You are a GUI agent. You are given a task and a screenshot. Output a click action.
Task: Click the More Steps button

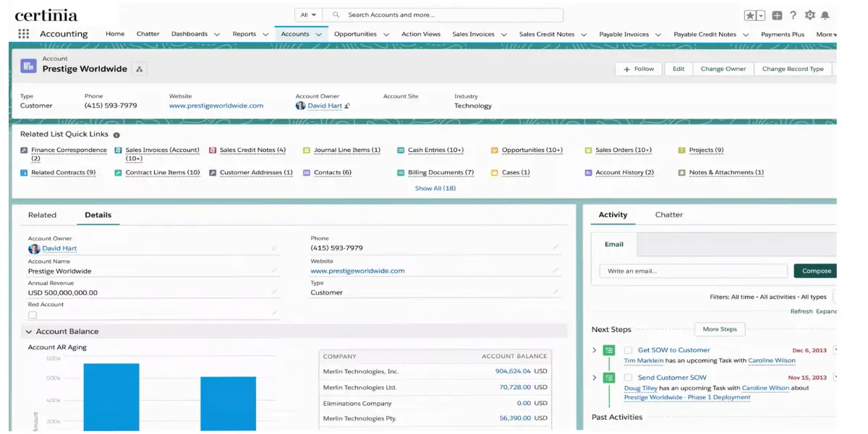pyautogui.click(x=720, y=329)
